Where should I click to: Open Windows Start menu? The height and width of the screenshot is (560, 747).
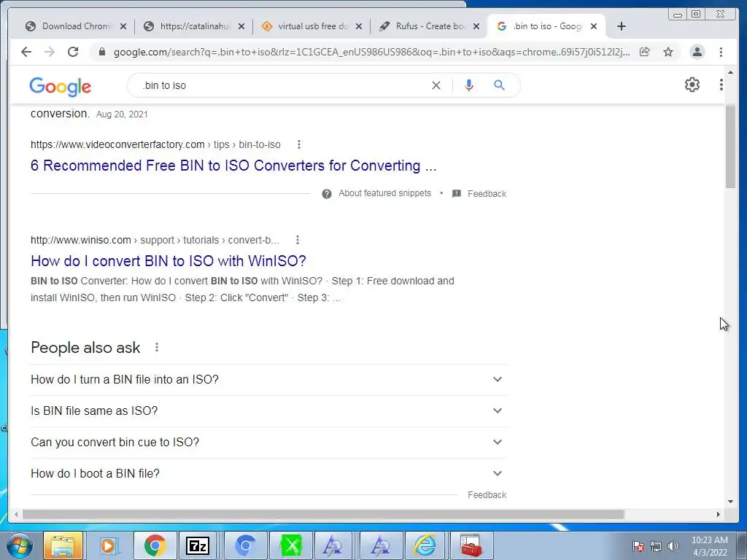tap(19, 545)
